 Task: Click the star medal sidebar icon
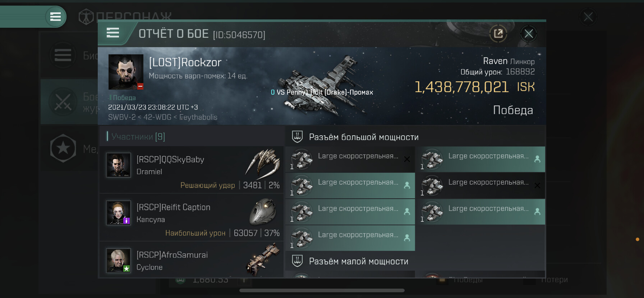click(63, 148)
